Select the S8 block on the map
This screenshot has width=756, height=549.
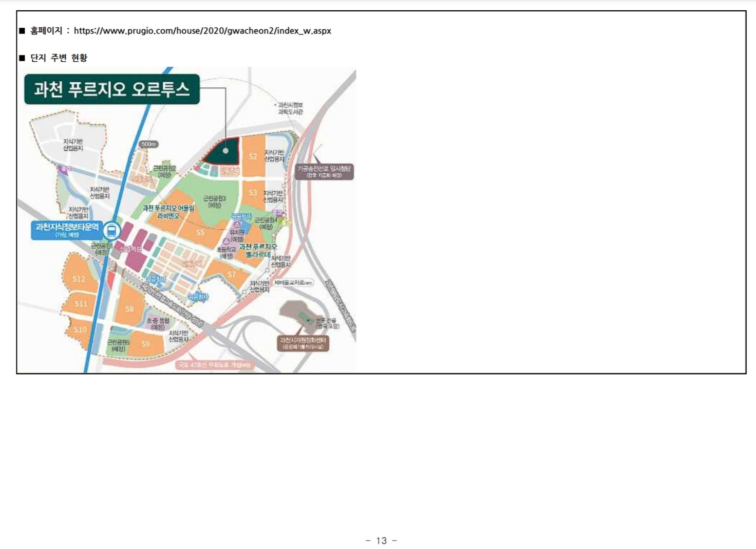point(129,309)
